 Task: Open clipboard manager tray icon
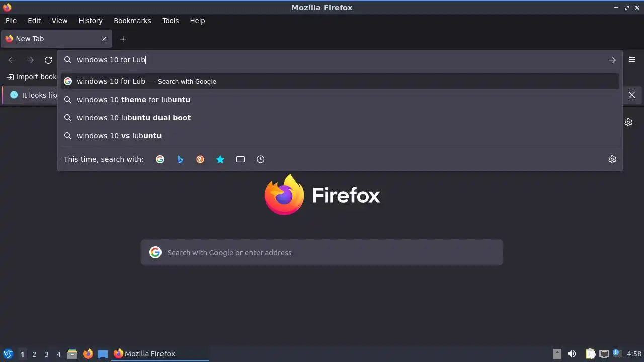click(591, 354)
